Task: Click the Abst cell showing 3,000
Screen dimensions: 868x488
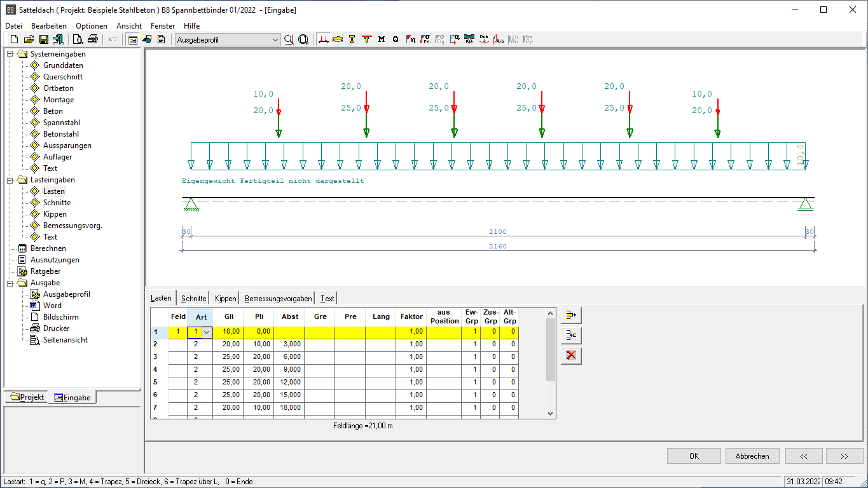Action: coord(289,344)
